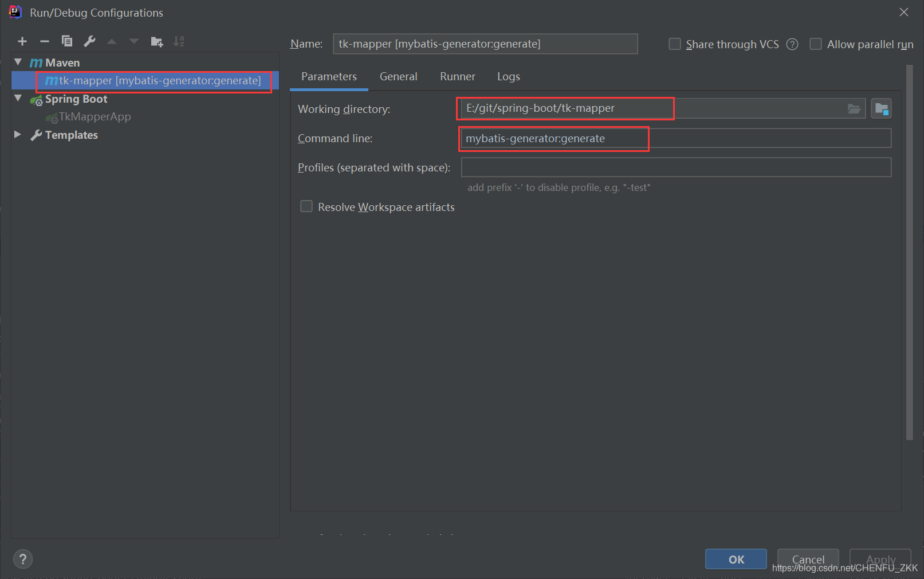Screen dimensions: 924x579
Task: Collapse the Maven tree node
Action: click(18, 62)
